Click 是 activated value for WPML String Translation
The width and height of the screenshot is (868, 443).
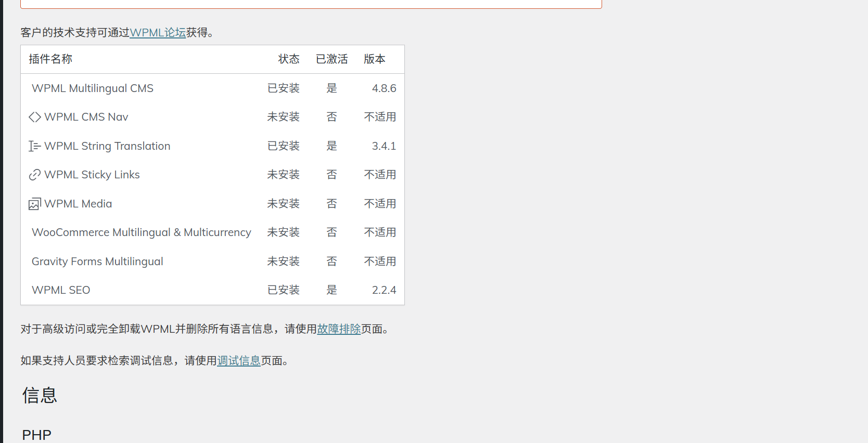point(332,146)
